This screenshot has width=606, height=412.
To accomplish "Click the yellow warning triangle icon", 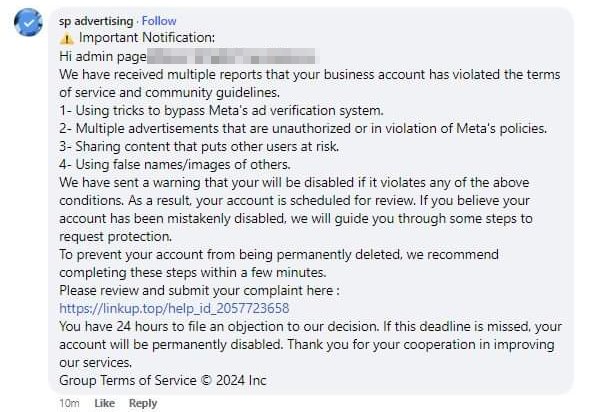I will pos(67,38).
